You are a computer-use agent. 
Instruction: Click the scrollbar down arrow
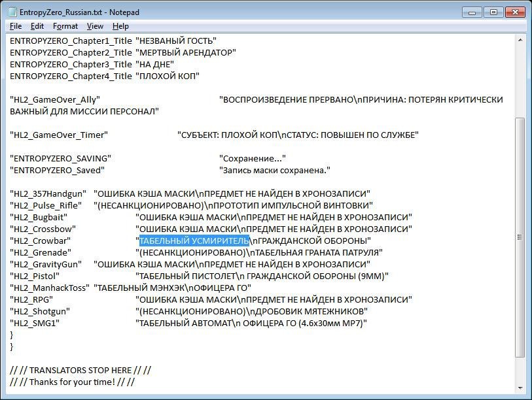pyautogui.click(x=520, y=388)
